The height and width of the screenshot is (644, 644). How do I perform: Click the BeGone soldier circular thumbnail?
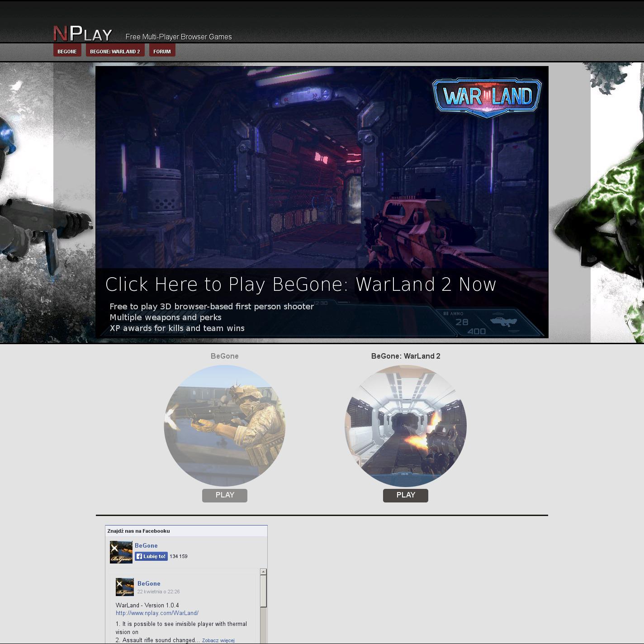tap(225, 426)
